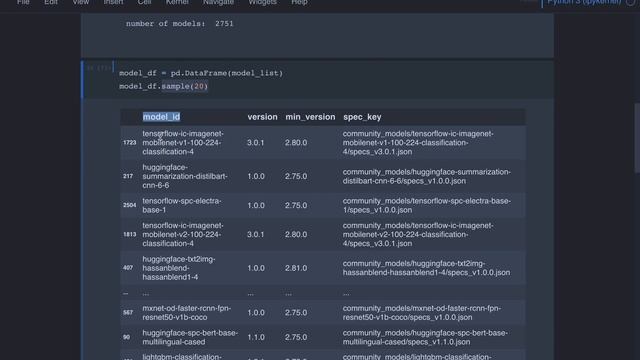Click the min_version column header

pyautogui.click(x=310, y=117)
